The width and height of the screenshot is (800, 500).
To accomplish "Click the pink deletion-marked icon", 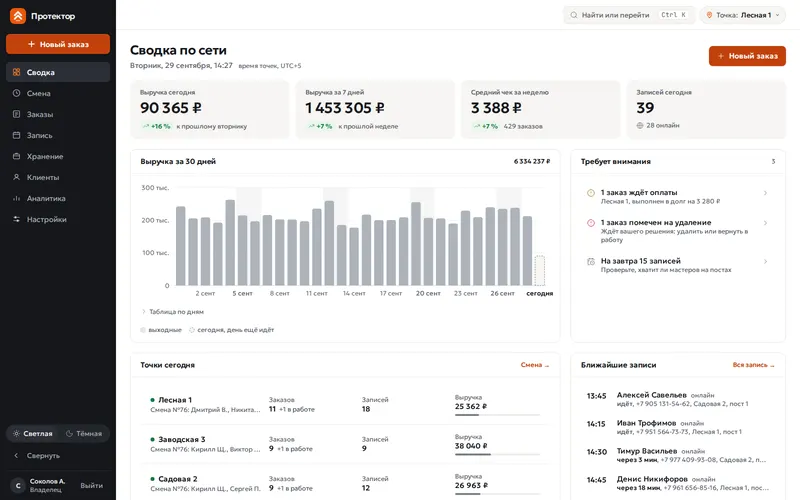I will (591, 223).
